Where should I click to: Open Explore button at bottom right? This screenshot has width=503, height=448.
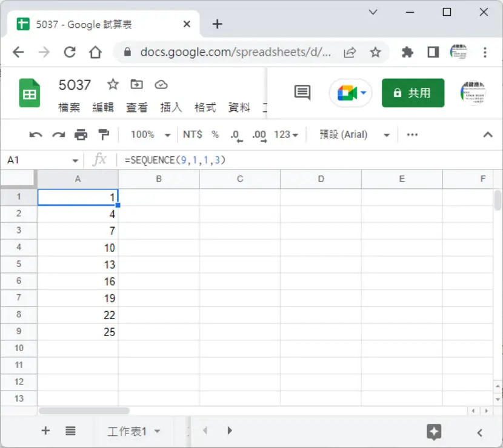(x=434, y=432)
